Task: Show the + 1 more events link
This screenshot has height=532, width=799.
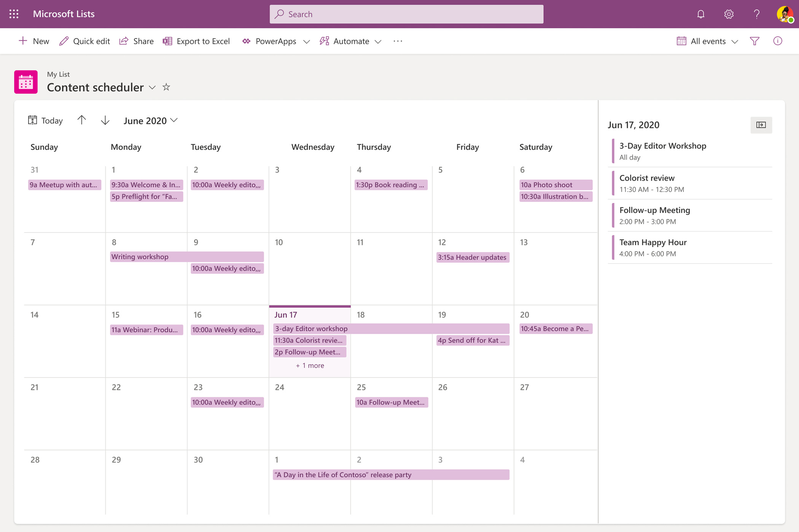Action: 310,365
